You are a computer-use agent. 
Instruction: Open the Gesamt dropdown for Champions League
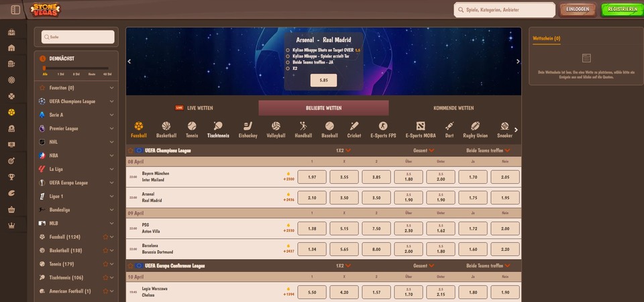423,151
